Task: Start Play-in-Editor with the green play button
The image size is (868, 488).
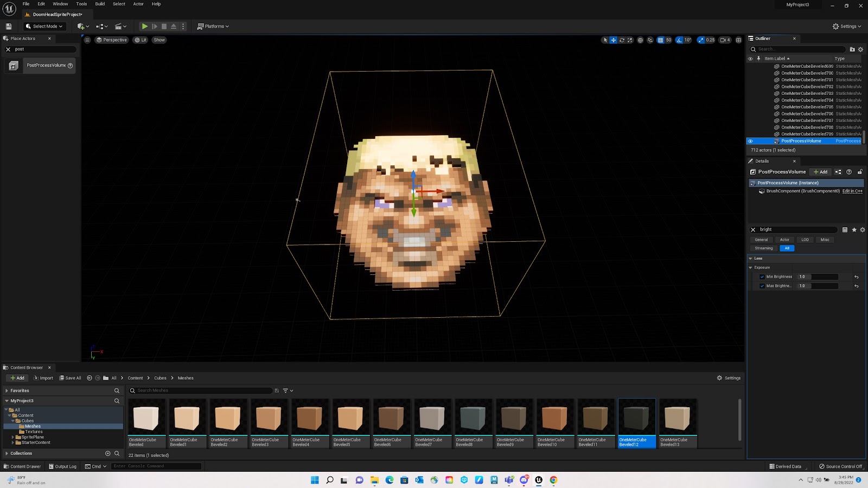Action: click(144, 26)
